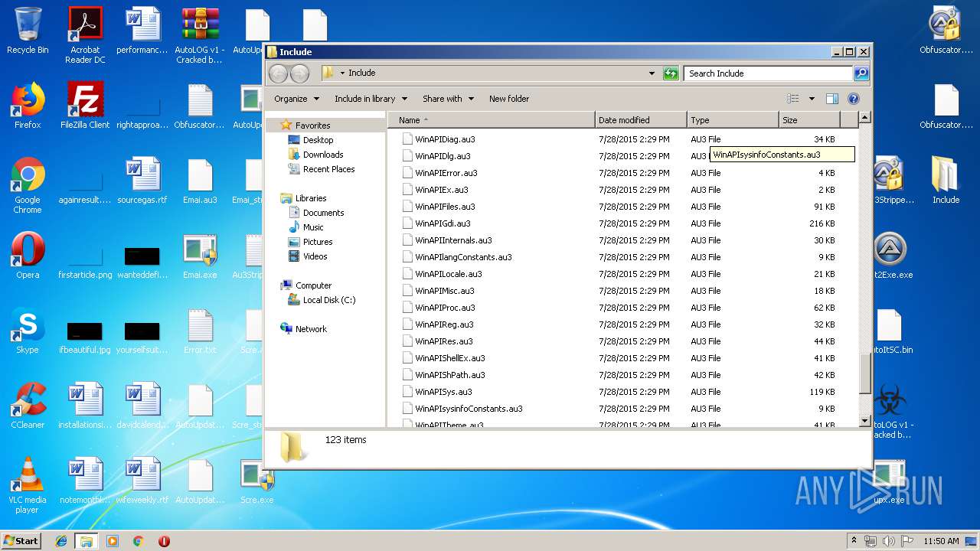Open Documents library in navigation pane
This screenshot has height=551, width=980.
click(323, 213)
